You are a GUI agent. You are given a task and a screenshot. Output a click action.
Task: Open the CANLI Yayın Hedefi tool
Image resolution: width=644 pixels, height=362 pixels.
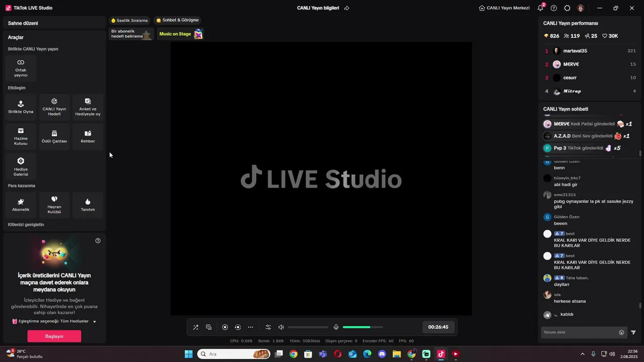click(54, 107)
